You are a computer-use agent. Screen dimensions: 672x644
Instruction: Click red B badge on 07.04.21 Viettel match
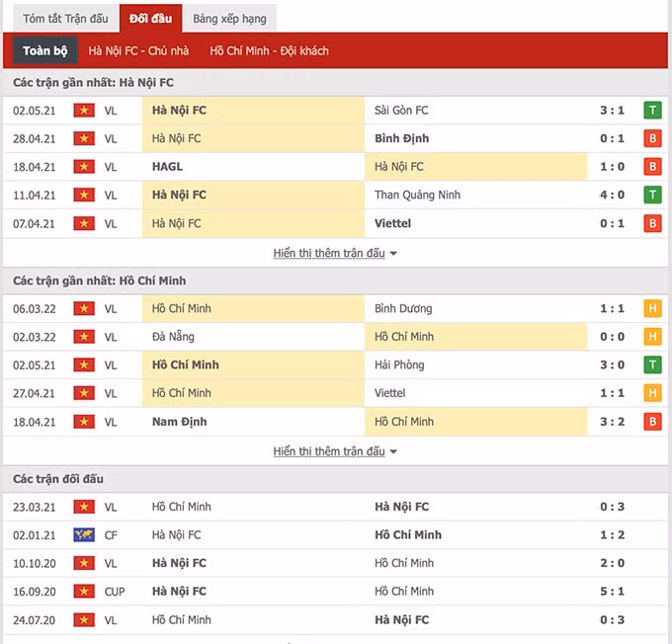(652, 223)
